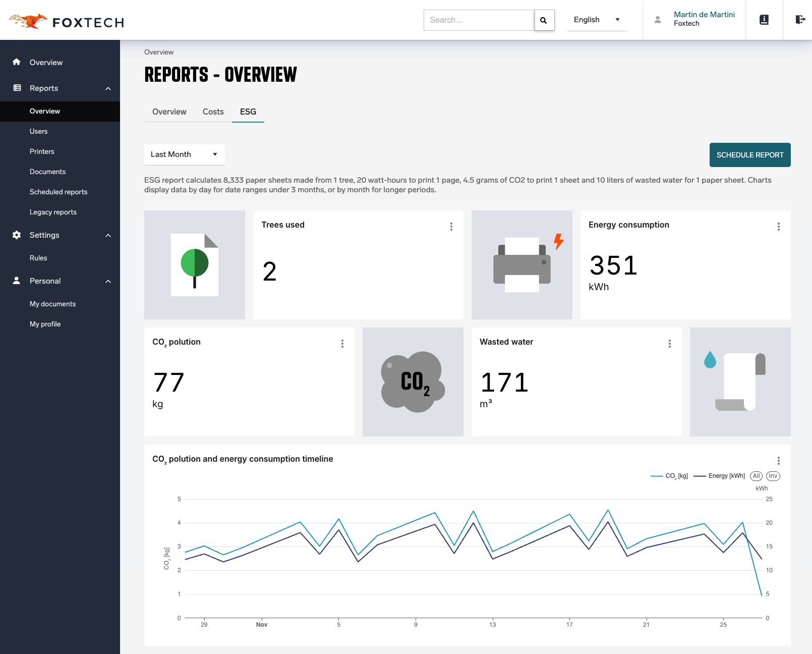Screen dimensions: 812x654
Task: Open CO2 polution card kebab menu
Action: (x=342, y=344)
